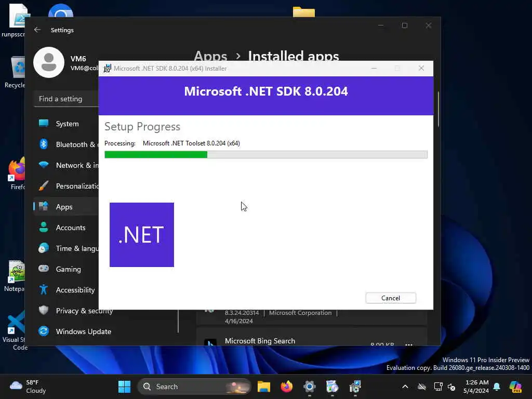Open the Firefox desktop shortcut

(x=16, y=173)
